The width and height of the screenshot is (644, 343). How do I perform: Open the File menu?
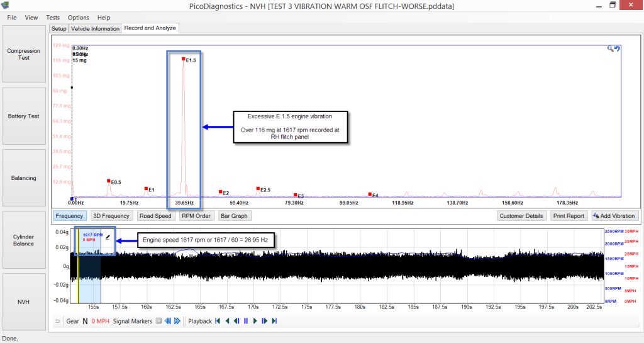click(12, 18)
